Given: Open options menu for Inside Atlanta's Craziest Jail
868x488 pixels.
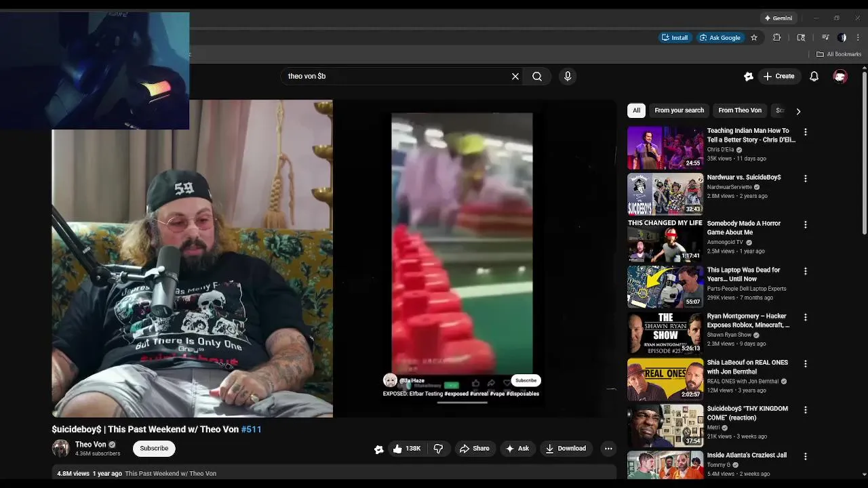Looking at the screenshot, I should (806, 456).
